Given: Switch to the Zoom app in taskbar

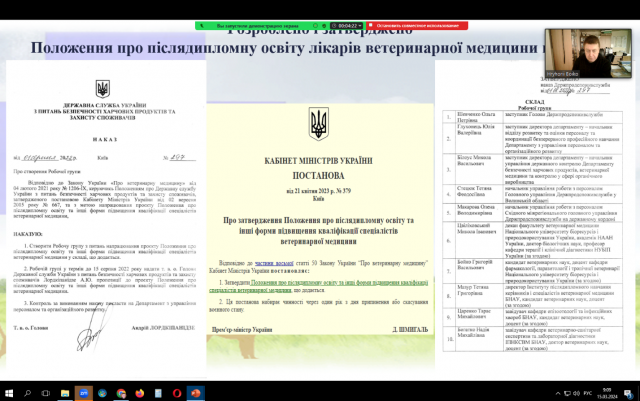Looking at the screenshot, I should [x=84, y=393].
